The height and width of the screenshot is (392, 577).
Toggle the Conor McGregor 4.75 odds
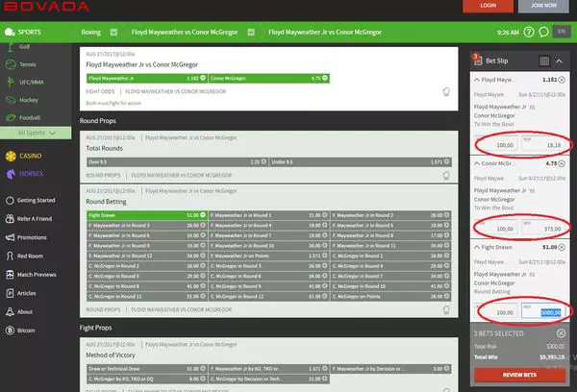point(268,79)
